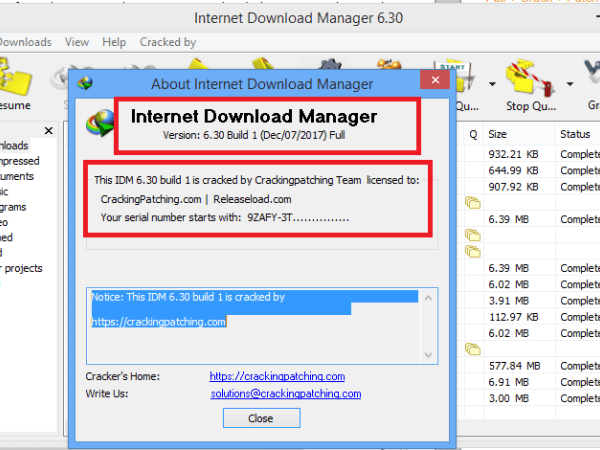Click Complete status of the 3.00 MB row
Image resolution: width=600 pixels, height=450 pixels.
click(580, 398)
